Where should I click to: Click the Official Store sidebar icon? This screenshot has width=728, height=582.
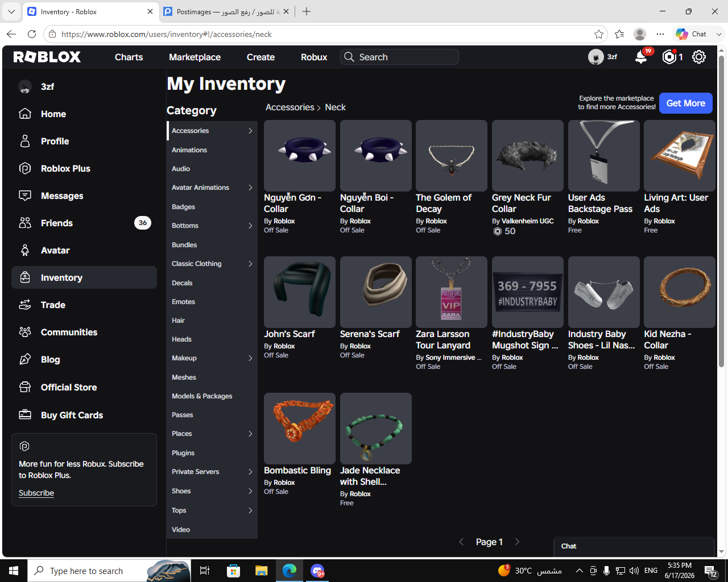coord(25,387)
